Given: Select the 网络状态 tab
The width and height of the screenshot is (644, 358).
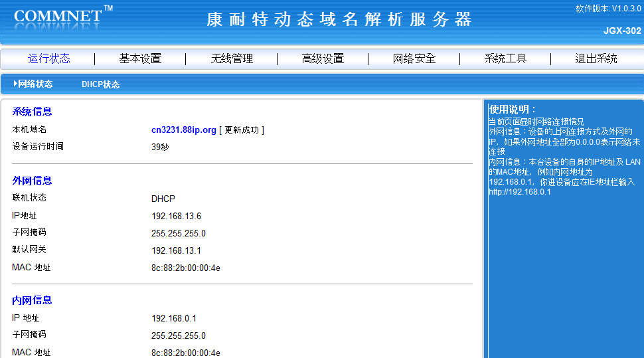Looking at the screenshot, I should [x=35, y=84].
